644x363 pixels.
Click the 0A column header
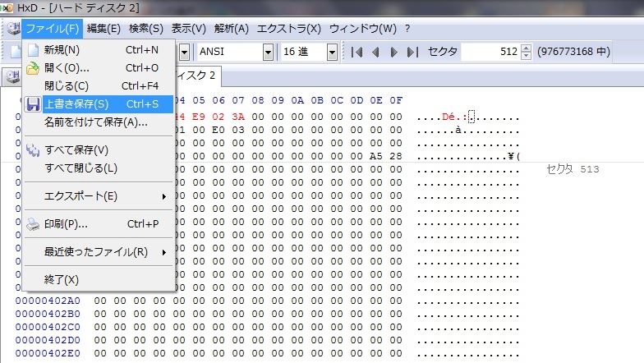pyautogui.click(x=297, y=100)
